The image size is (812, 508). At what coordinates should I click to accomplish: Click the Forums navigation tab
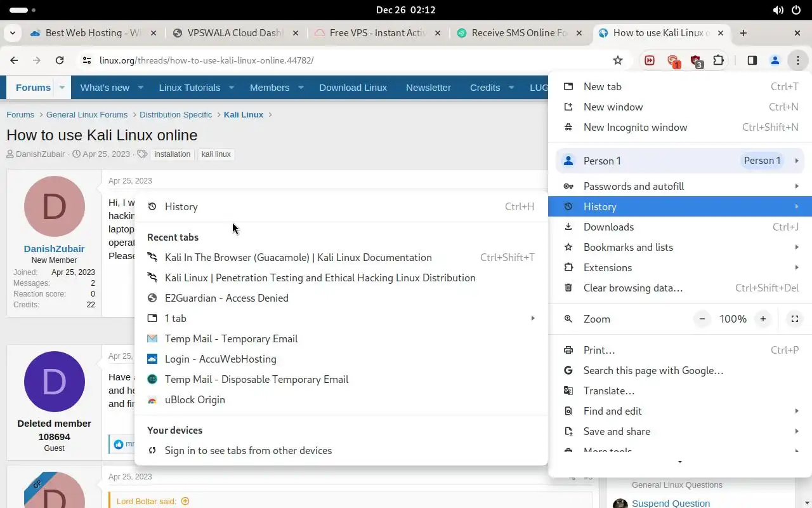tap(33, 88)
